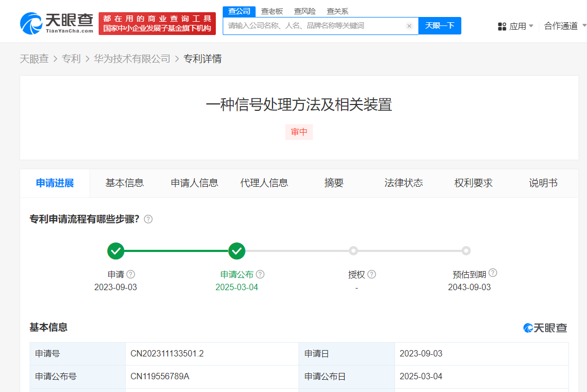Select the 查公司 search tab

[239, 11]
